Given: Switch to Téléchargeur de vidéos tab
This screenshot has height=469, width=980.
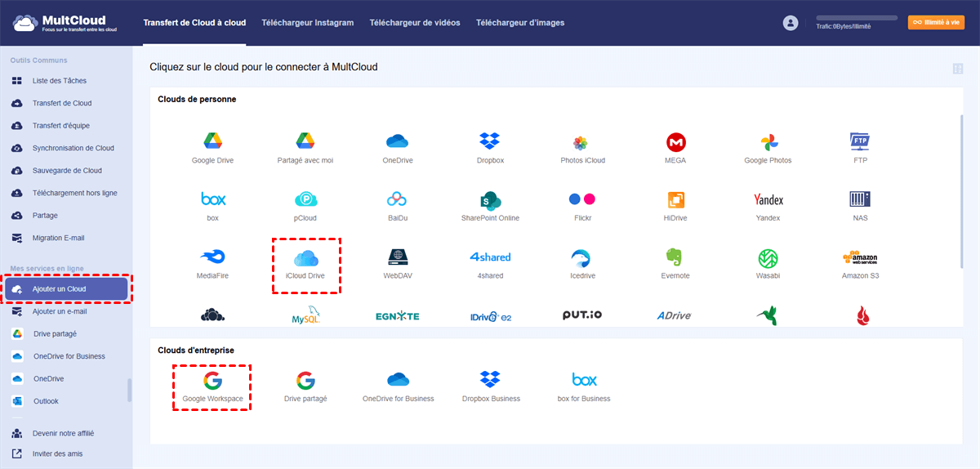Looking at the screenshot, I should (x=415, y=23).
